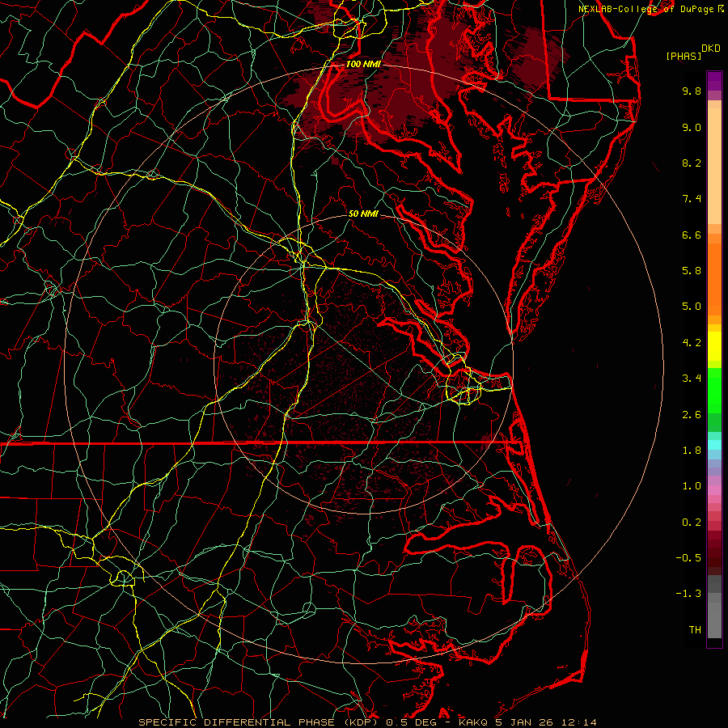Click the -1.3 scale value
The height and width of the screenshot is (728, 728).
(688, 594)
